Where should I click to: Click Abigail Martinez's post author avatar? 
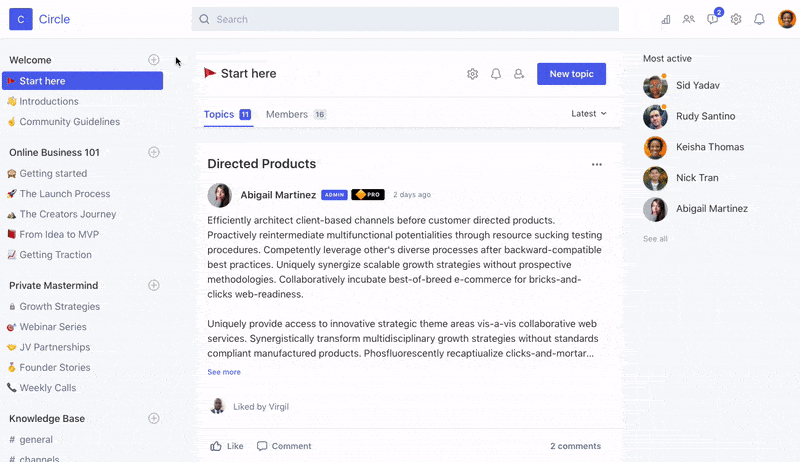coord(220,195)
